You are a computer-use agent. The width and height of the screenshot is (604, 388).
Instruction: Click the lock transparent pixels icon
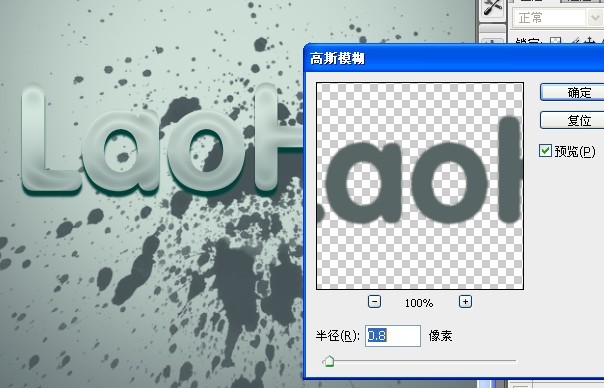[555, 41]
